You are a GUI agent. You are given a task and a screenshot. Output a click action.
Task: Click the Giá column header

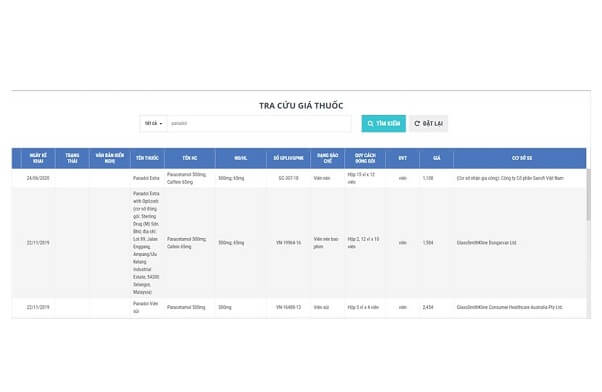[x=437, y=158]
